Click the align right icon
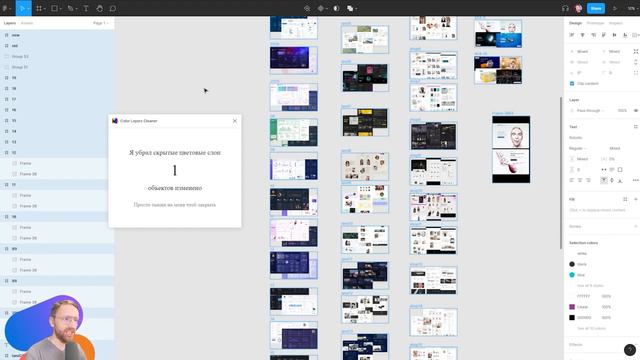The image size is (640, 360). click(x=593, y=35)
